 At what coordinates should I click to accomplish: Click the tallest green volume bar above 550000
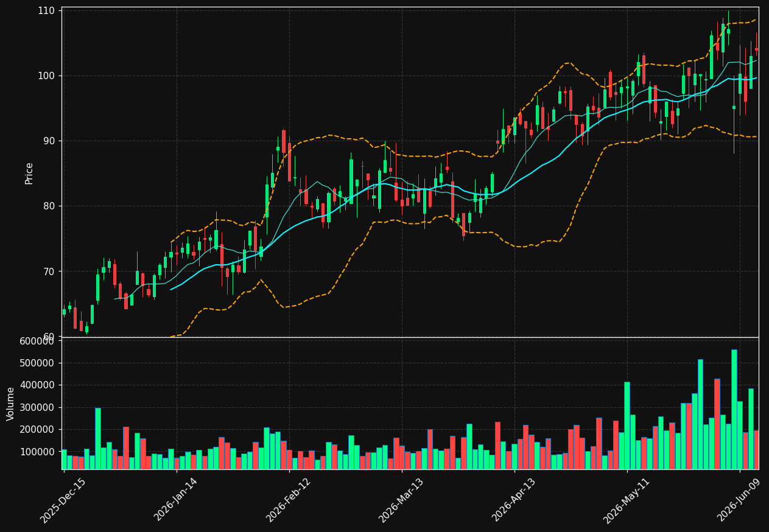(x=734, y=410)
